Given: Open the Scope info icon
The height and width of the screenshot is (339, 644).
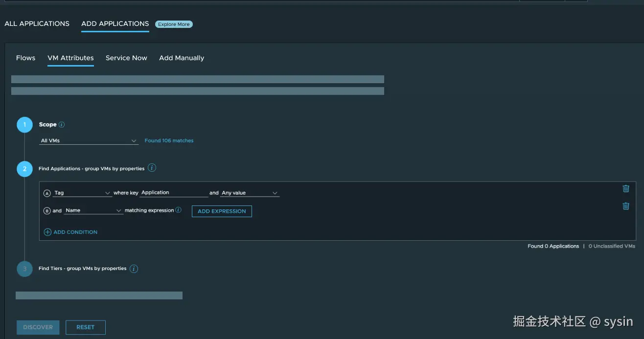Looking at the screenshot, I should click(62, 125).
